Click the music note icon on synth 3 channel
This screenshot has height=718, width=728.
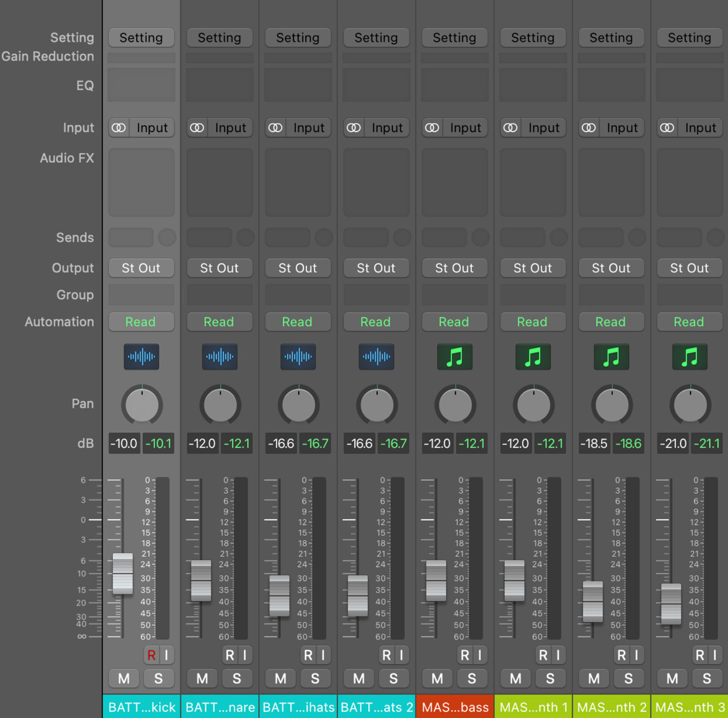[689, 357]
